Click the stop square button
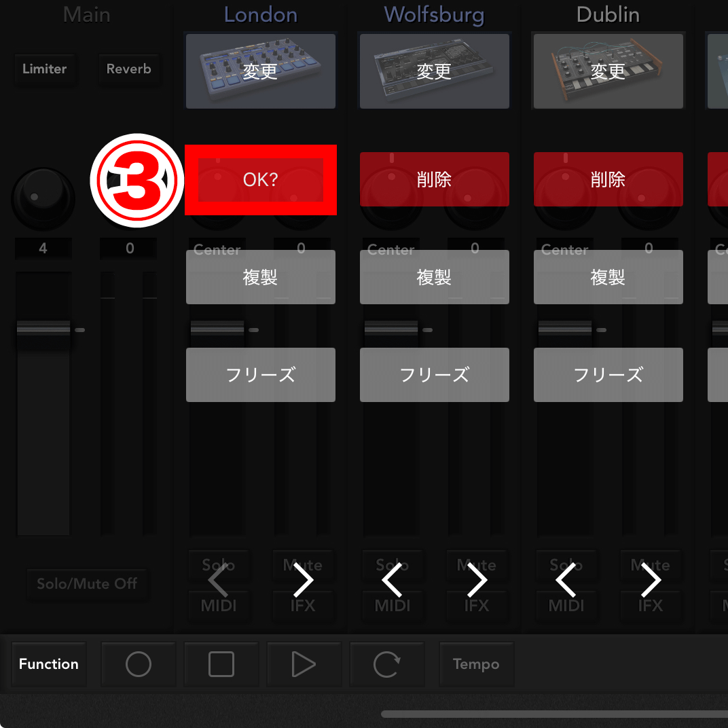 [x=221, y=664]
